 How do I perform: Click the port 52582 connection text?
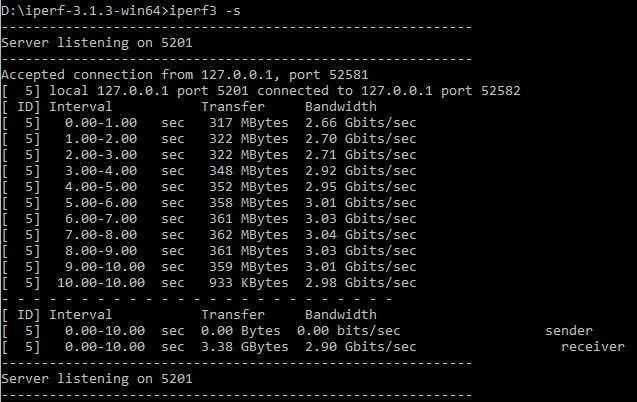tap(481, 91)
